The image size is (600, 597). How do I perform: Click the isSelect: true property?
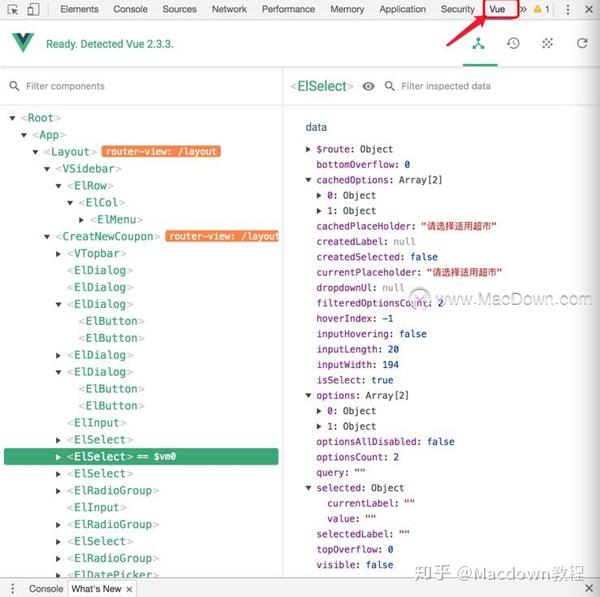point(355,380)
